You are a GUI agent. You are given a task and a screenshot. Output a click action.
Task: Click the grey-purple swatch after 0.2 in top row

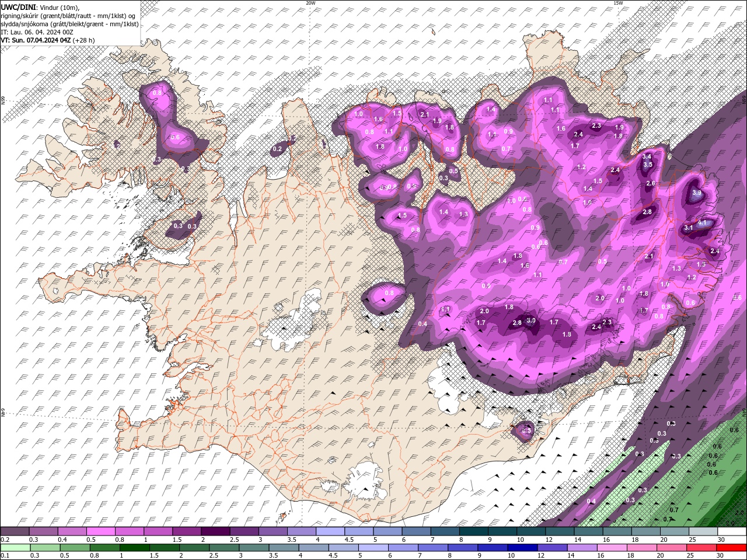[x=15, y=531]
